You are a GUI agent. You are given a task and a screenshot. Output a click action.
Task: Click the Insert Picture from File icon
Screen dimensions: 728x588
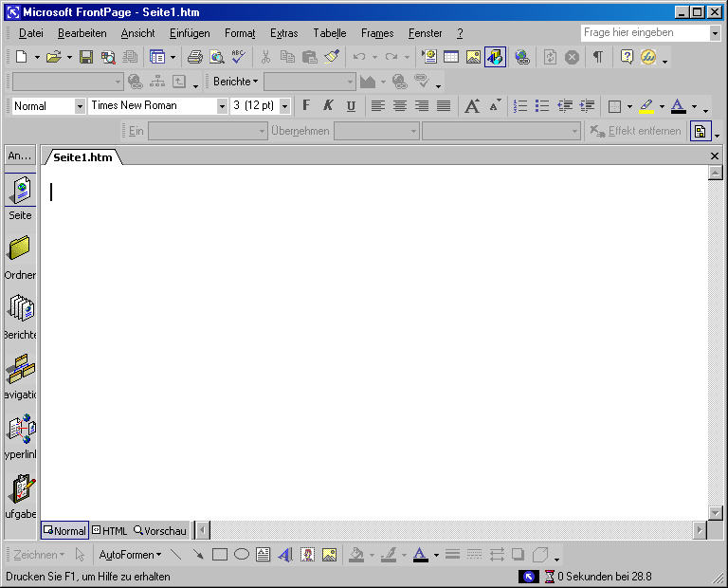point(473,57)
